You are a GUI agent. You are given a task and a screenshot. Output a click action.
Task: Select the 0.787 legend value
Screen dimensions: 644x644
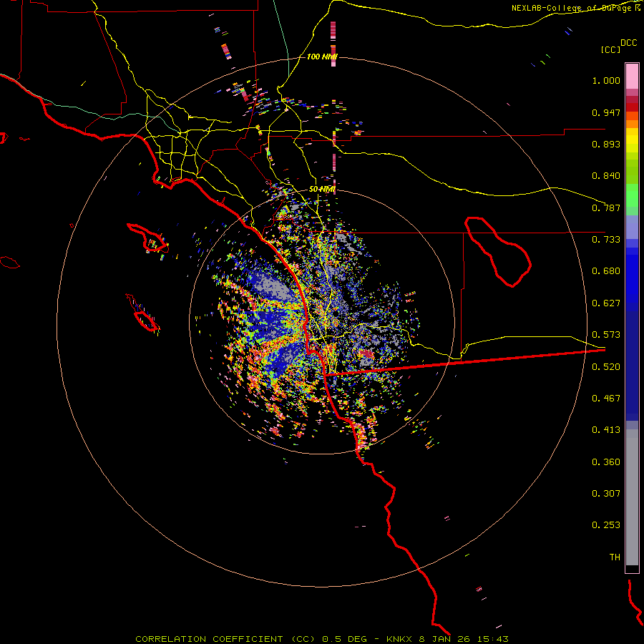tap(606, 208)
